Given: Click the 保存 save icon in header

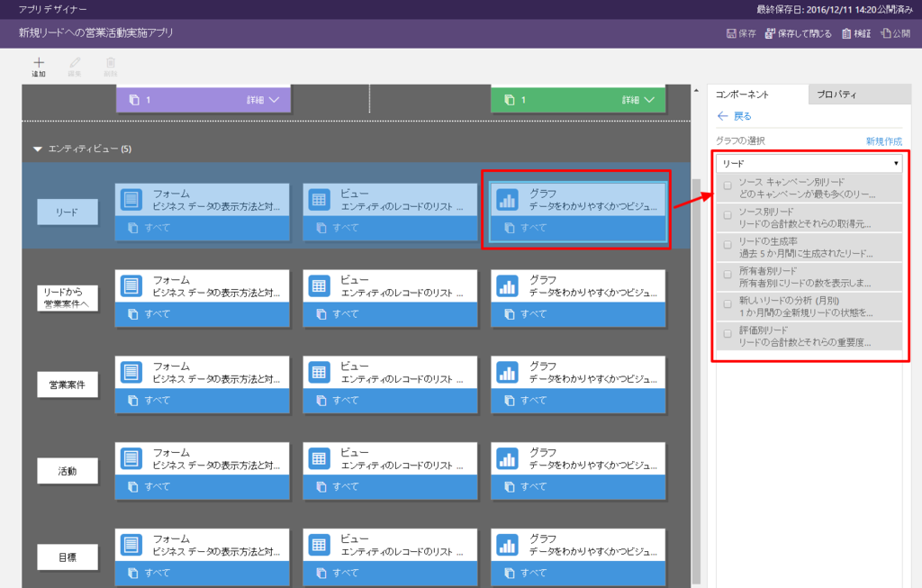Looking at the screenshot, I should (x=731, y=33).
